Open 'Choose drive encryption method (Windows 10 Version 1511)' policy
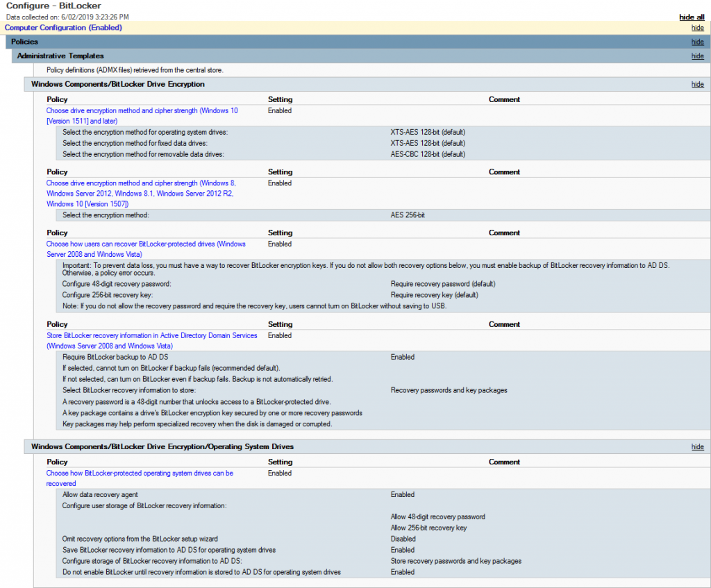Viewport: 711px width, 588px height. pyautogui.click(x=142, y=116)
